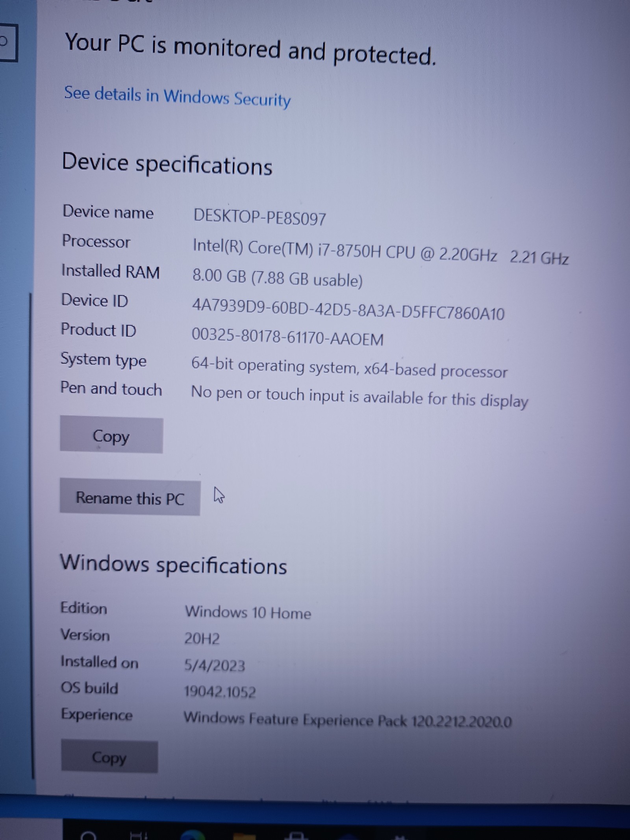
Task: Open the See details in Windows Security link
Action: (x=177, y=97)
